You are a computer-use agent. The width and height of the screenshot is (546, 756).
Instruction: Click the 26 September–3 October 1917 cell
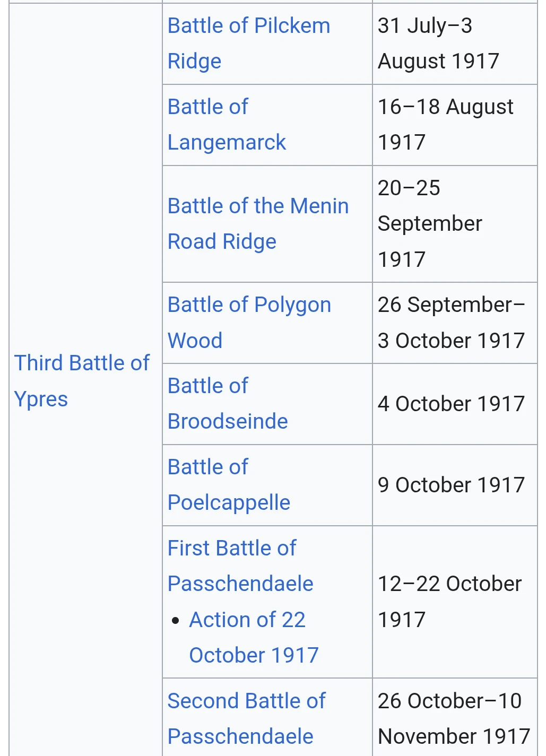pyautogui.click(x=455, y=323)
